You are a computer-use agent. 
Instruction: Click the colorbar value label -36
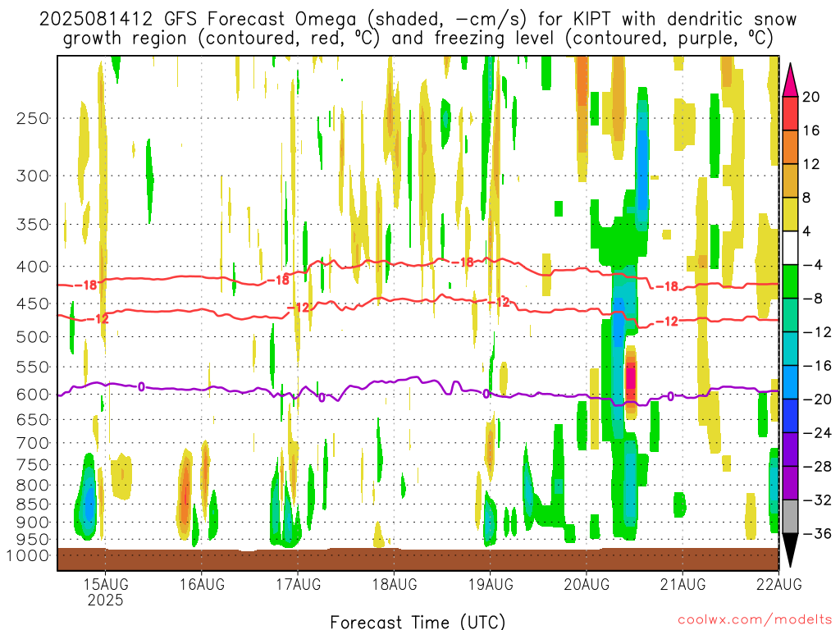[817, 533]
